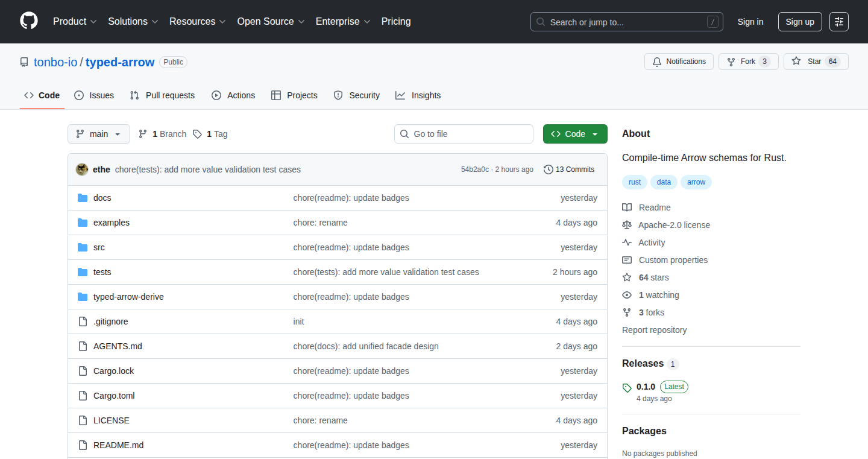868x459 pixels.
Task: Click the bell icon in Notifications button
Action: pyautogui.click(x=657, y=62)
